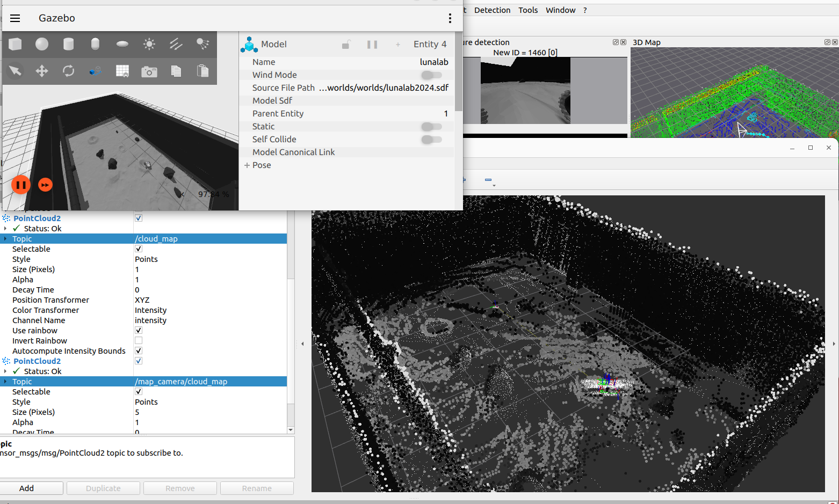The image size is (839, 504).
Task: Take a screenshot with the camera icon
Action: (149, 71)
